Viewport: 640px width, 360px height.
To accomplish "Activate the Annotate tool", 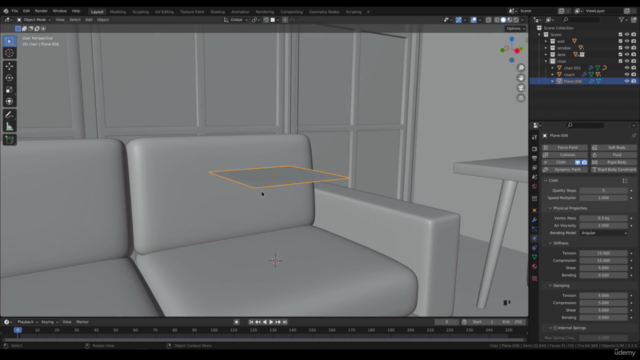I will [x=9, y=115].
